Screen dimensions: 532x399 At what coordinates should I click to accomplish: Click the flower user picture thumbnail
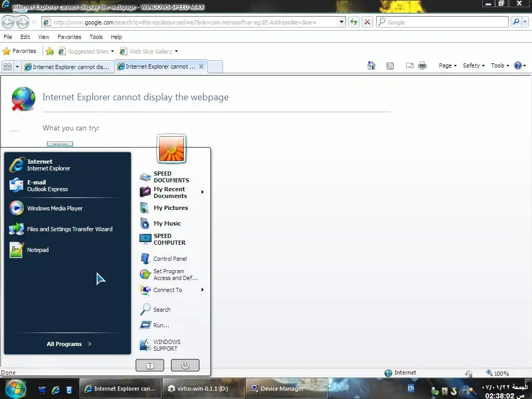[171, 149]
